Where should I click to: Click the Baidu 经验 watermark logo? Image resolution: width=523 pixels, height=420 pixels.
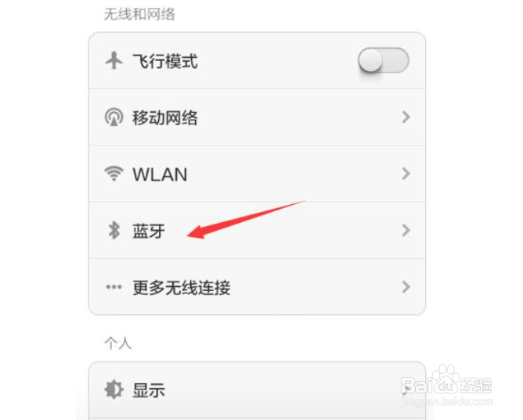click(446, 386)
